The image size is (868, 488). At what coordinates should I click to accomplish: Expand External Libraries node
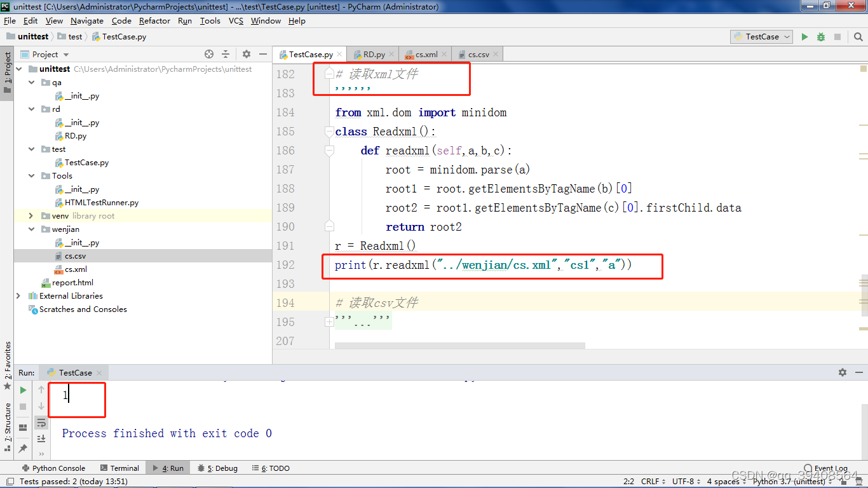click(x=20, y=295)
